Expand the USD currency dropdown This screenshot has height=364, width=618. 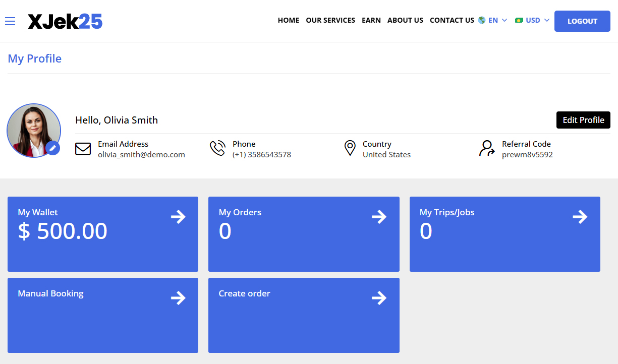[532, 21]
